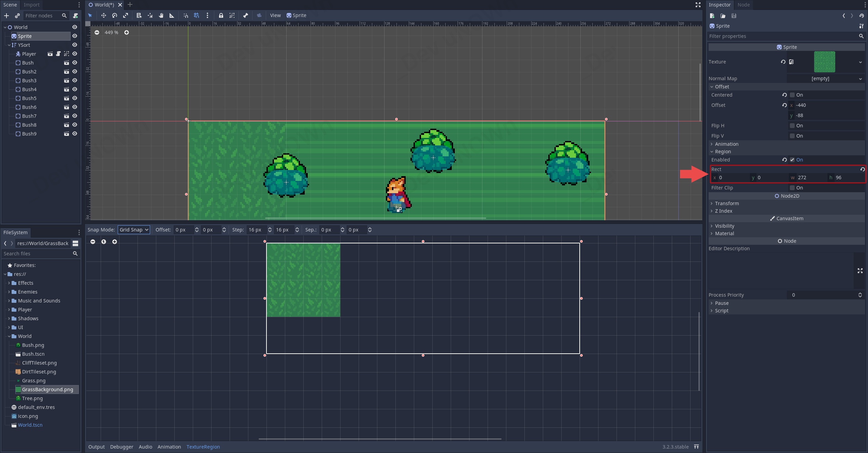Viewport: 868px width, 453px height.
Task: Hide the Player node visibility eye
Action: (x=75, y=54)
